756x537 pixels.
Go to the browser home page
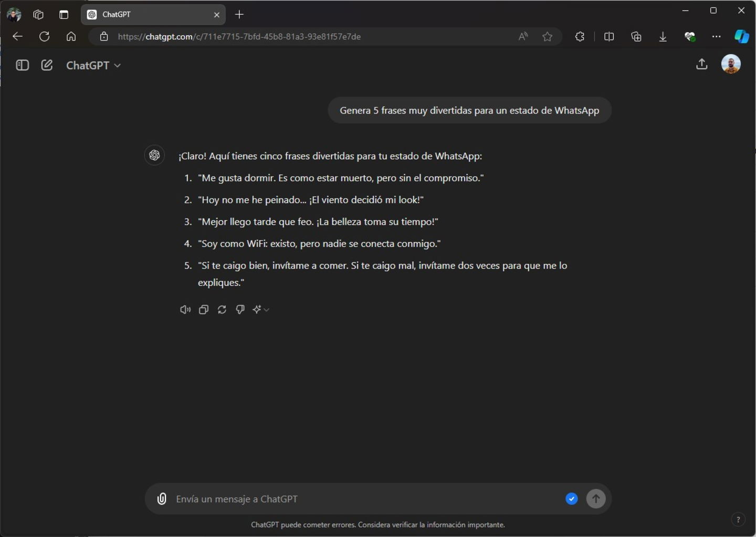71,36
